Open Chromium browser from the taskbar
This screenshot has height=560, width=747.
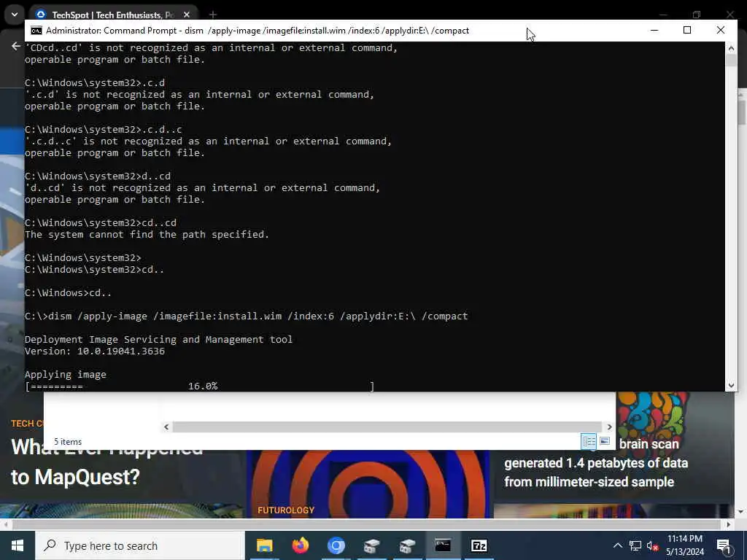pos(336,545)
